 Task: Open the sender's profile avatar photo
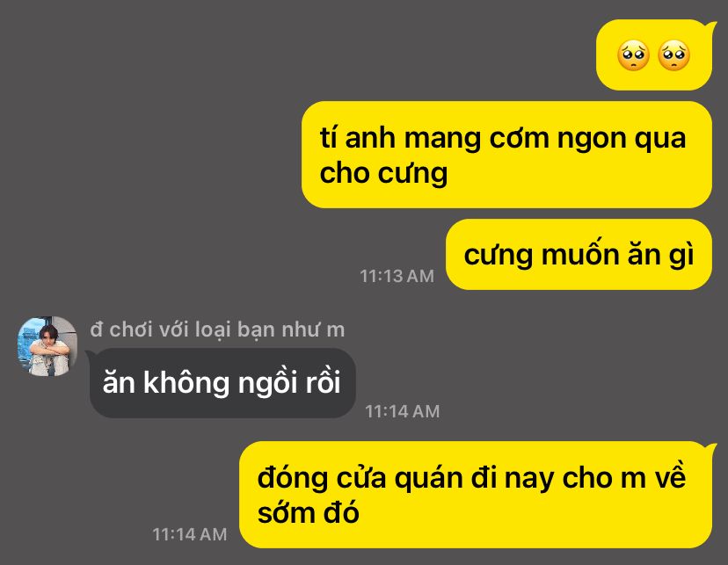(47, 346)
